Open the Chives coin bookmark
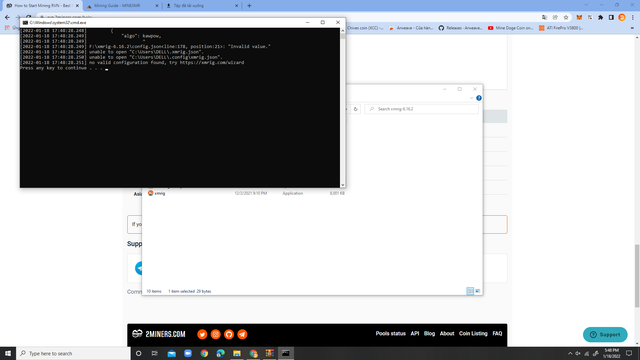 tap(365, 28)
